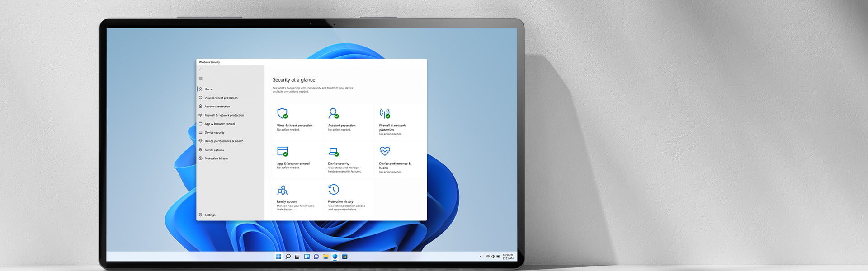Select Device security in the sidebar
This screenshot has height=271, width=868.
point(231,132)
